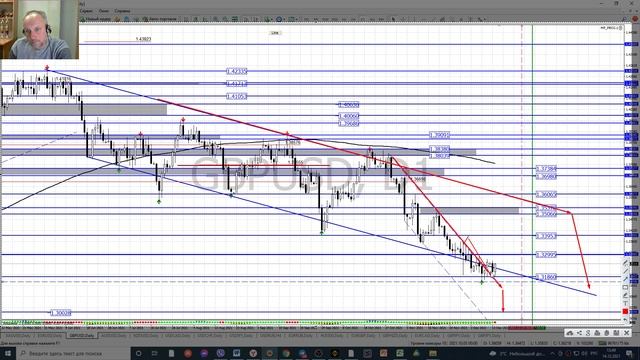The image size is (640, 360).
Task: Select the 1.42335 price level label
Action: point(237,71)
